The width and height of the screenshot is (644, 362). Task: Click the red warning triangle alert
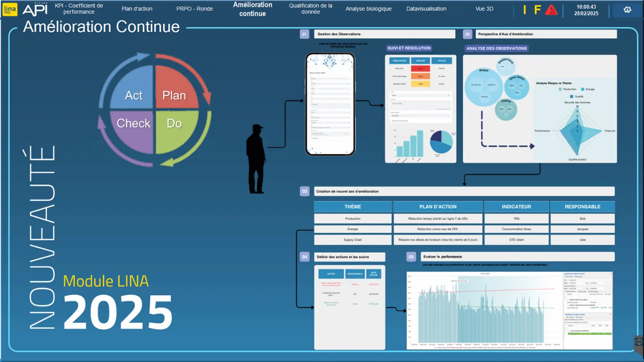pos(551,10)
